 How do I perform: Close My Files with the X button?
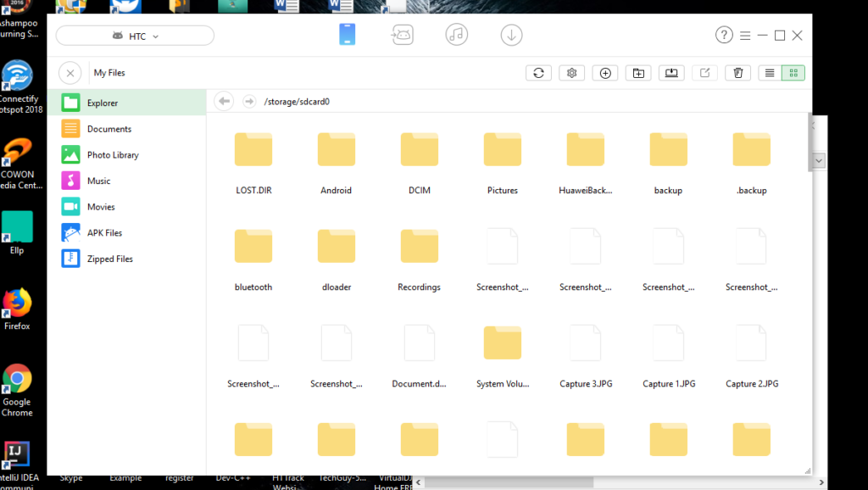pos(70,73)
